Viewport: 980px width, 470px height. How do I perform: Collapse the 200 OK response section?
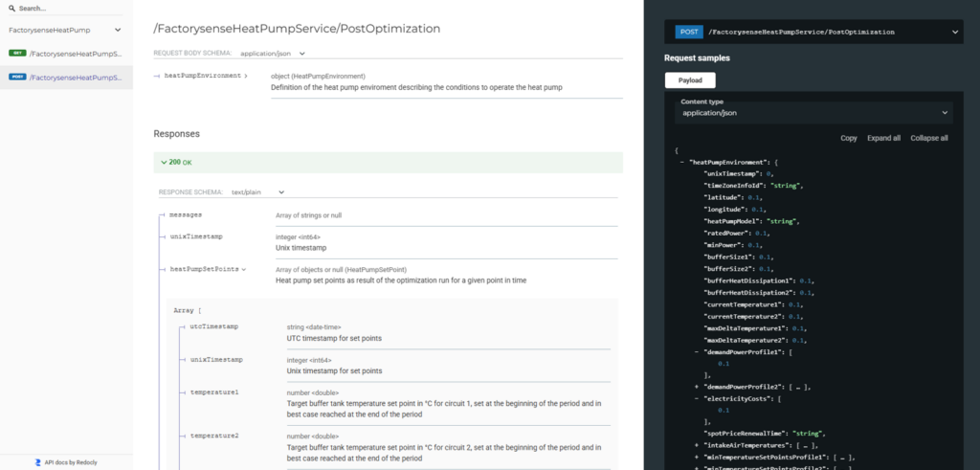(x=165, y=163)
